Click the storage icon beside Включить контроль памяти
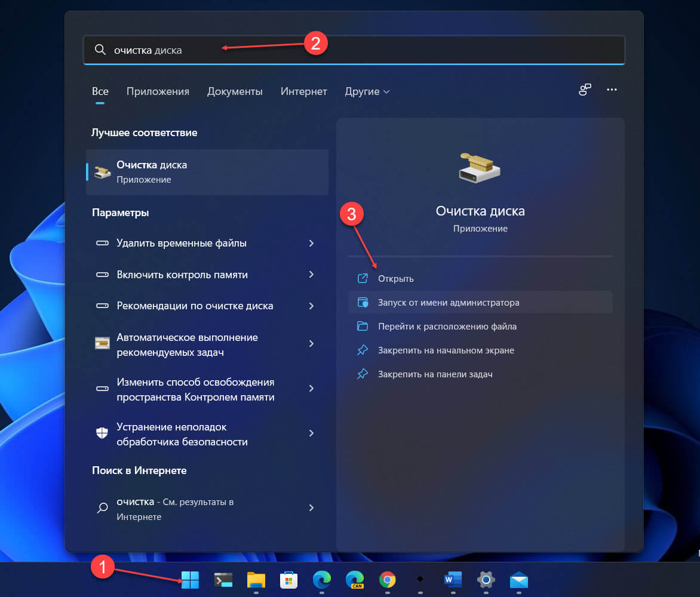Screen dimensions: 700x597 point(102,275)
